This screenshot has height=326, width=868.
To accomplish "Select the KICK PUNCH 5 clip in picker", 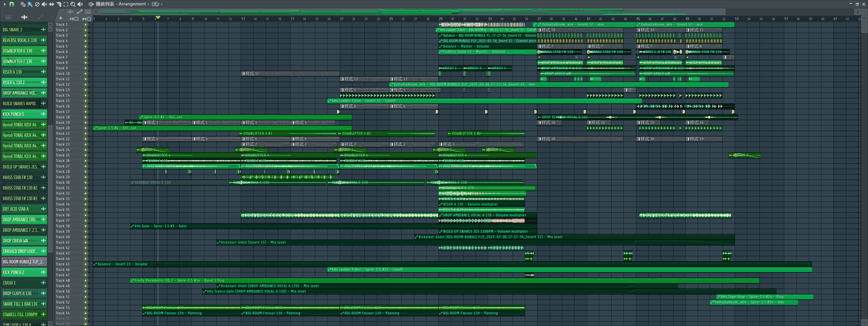I will tap(21, 114).
